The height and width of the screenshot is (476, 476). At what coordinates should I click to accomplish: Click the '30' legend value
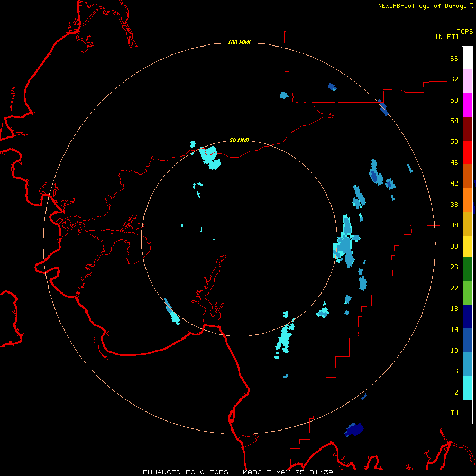point(454,246)
